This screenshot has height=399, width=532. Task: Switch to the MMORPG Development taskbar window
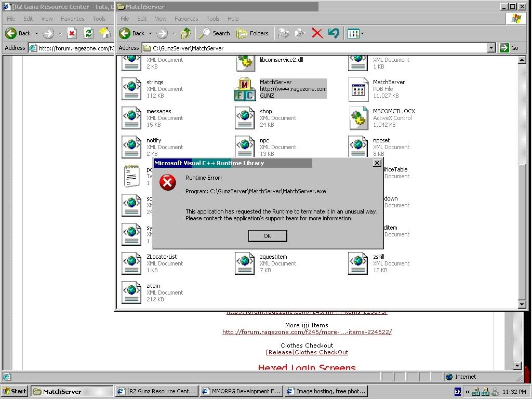click(241, 391)
